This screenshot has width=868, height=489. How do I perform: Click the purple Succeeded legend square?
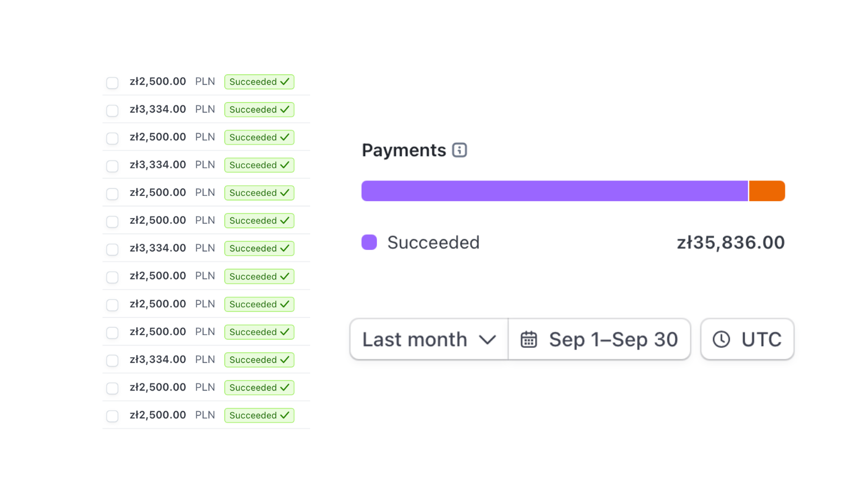pos(369,242)
